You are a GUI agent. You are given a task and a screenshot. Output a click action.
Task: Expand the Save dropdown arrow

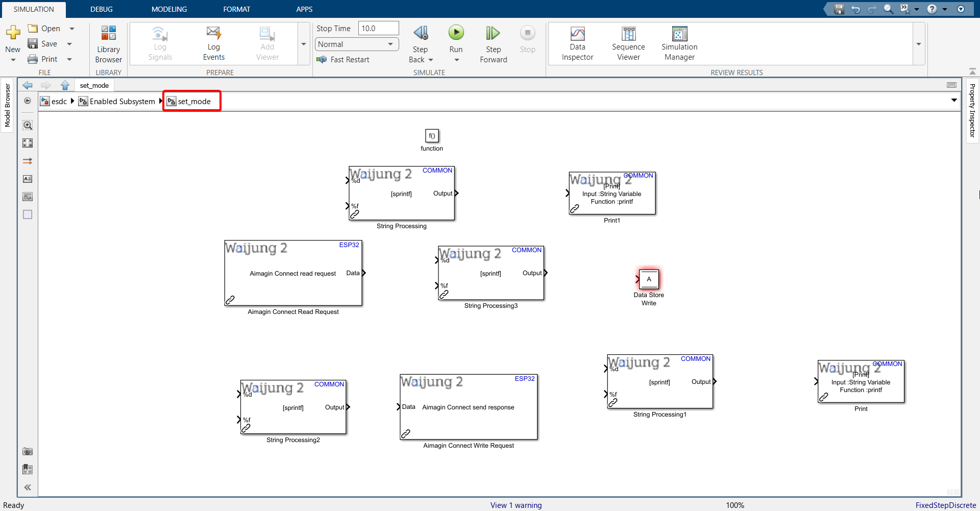(69, 44)
